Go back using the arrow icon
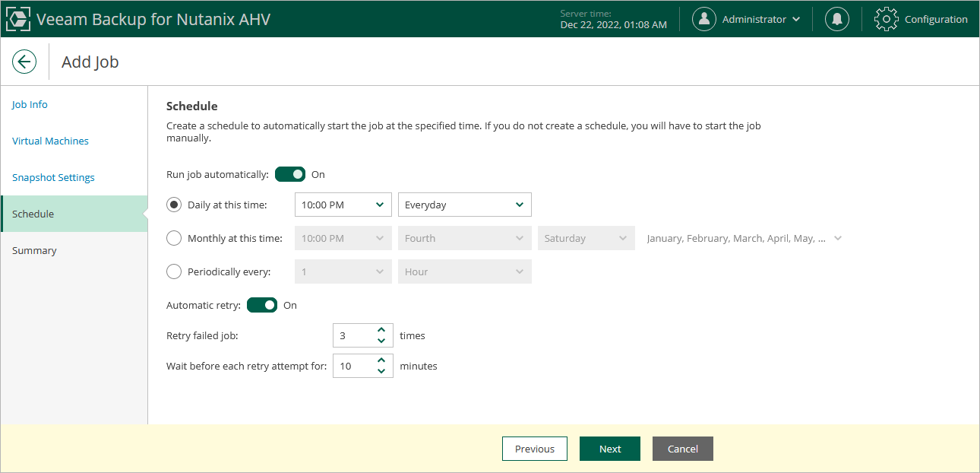Viewport: 980px width, 473px height. tap(24, 62)
